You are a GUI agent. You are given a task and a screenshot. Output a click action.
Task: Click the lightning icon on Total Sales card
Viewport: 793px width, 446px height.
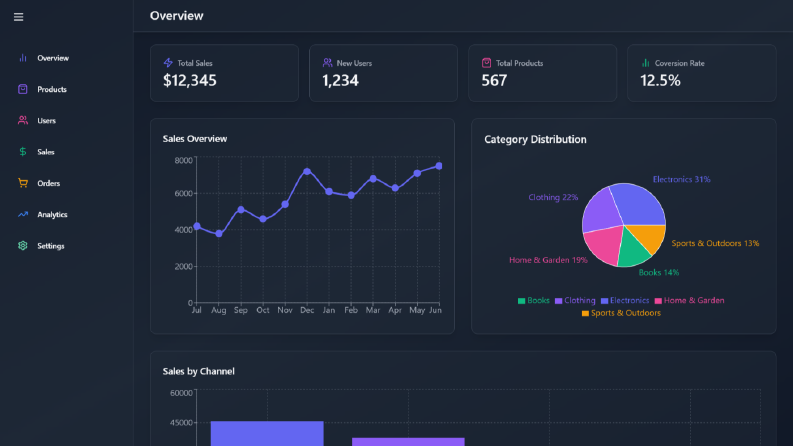point(168,63)
